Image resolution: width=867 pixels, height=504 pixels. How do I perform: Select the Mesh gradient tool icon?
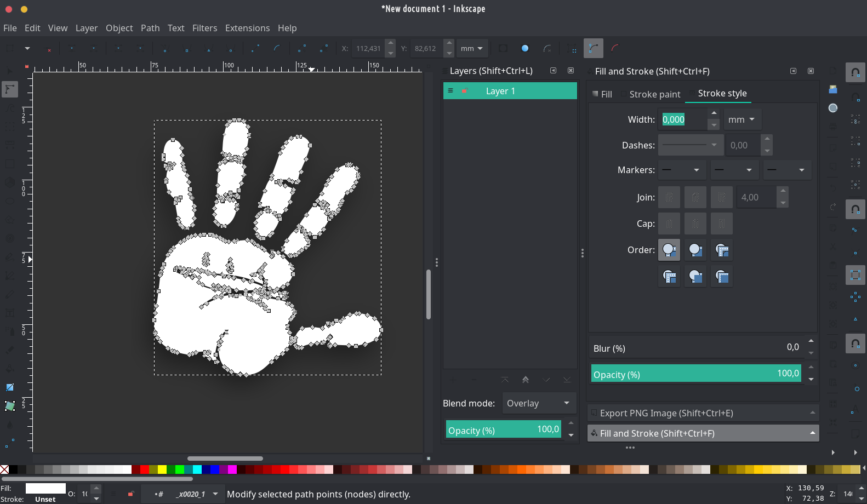tap(10, 406)
